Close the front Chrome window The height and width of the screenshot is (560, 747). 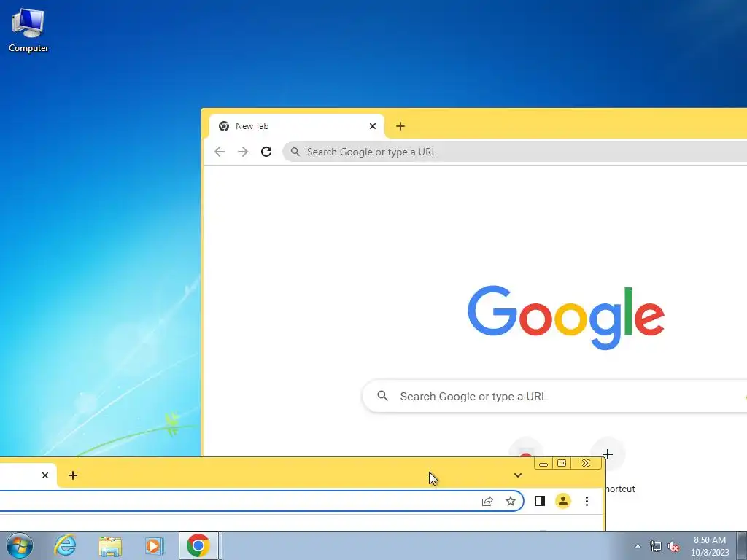pyautogui.click(x=587, y=463)
